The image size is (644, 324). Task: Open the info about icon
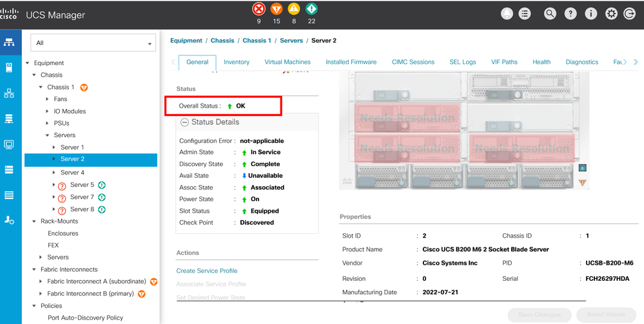click(x=590, y=14)
